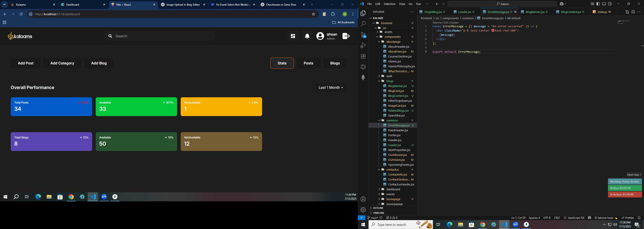
Task: Open Run and Debug view icon
Action: click(x=363, y=45)
